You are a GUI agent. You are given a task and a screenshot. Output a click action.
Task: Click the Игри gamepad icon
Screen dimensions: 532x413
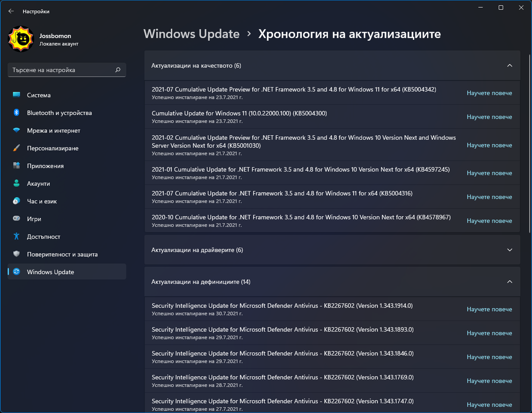(17, 219)
